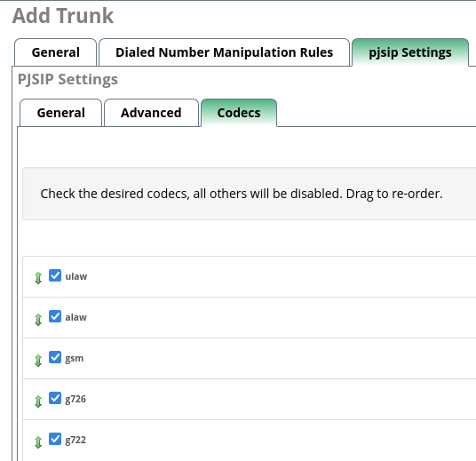The height and width of the screenshot is (461, 476).
Task: Click the g726 codec label
Action: 75,399
